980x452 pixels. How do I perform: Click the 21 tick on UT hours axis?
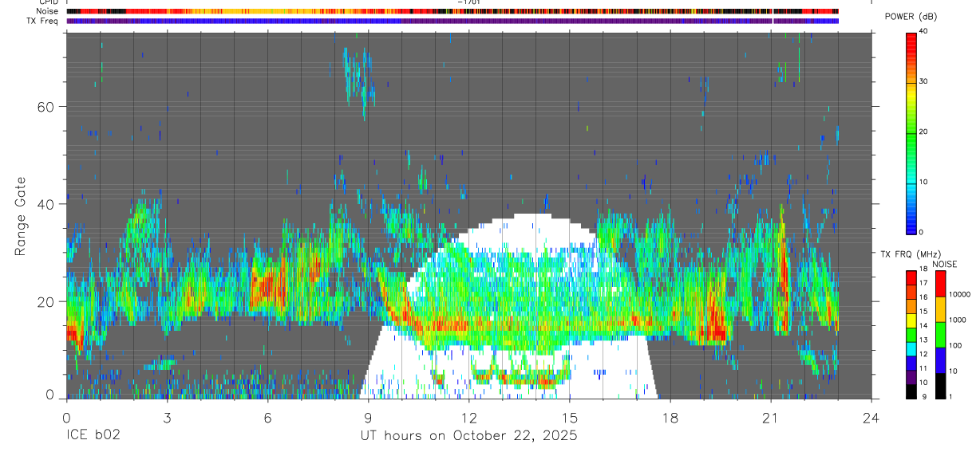coord(771,418)
